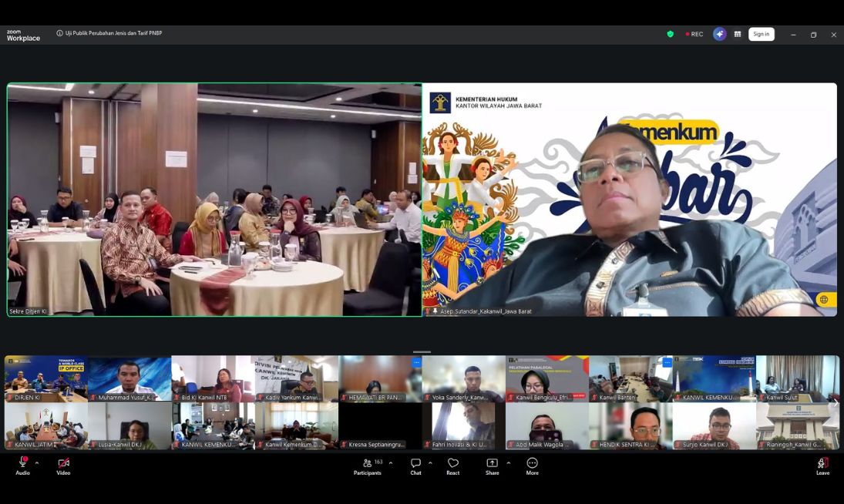The height and width of the screenshot is (504, 844).
Task: Select the Kanwil Banten participant thumbnail
Action: click(630, 378)
